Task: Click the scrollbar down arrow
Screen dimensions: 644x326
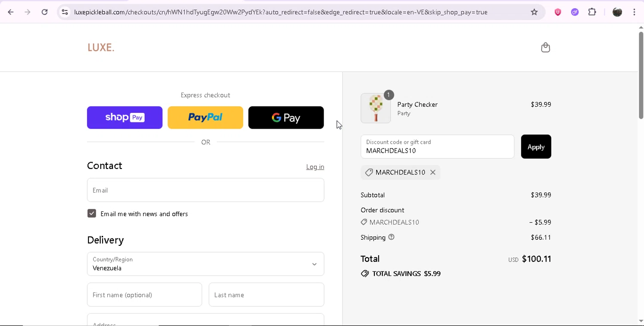Action: click(x=641, y=321)
